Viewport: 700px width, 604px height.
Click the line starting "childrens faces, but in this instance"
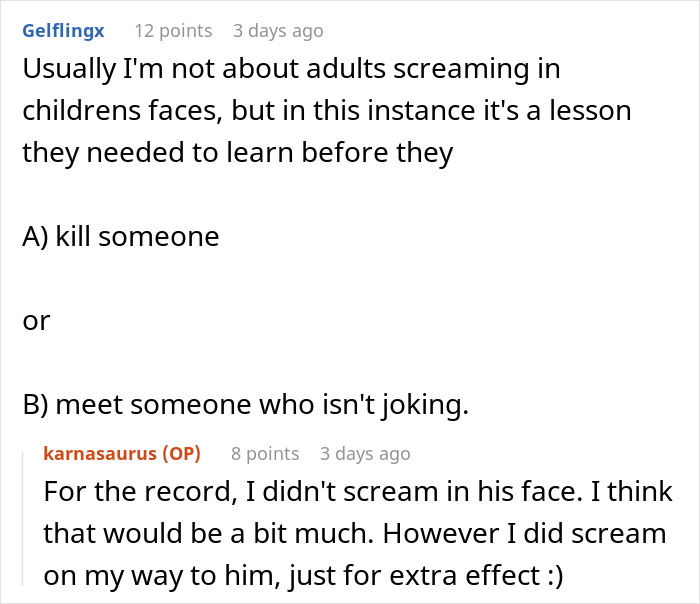coord(327,111)
